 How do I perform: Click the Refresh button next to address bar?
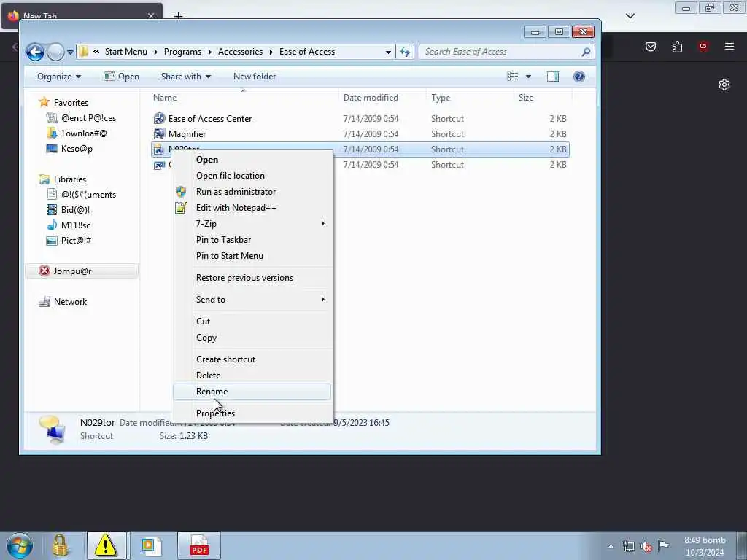pos(405,52)
